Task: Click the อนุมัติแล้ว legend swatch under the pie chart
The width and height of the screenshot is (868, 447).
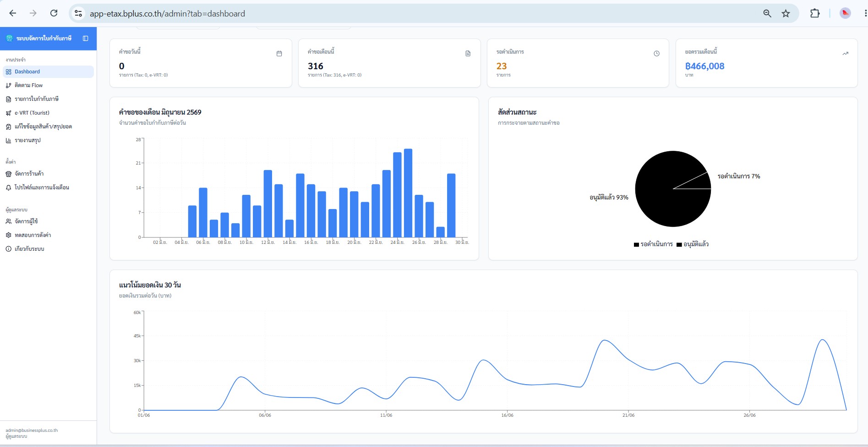Action: (679, 245)
